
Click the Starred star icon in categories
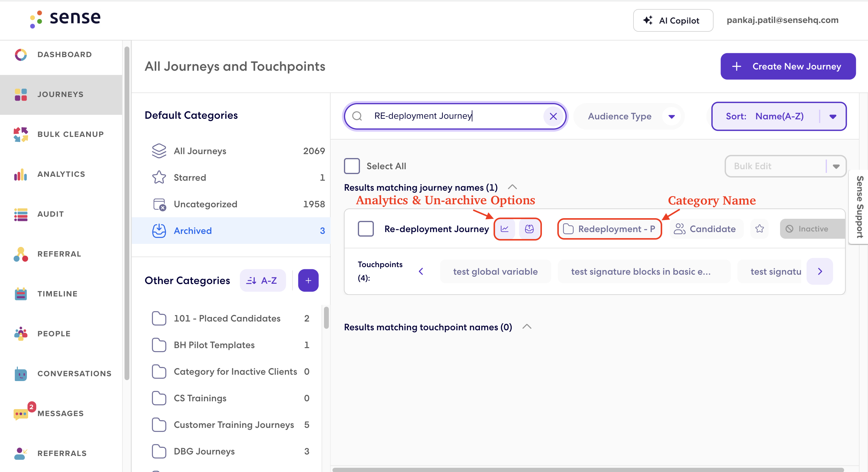(159, 178)
